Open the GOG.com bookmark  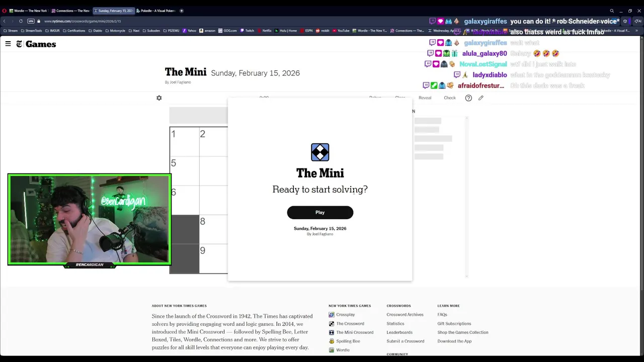(227, 31)
